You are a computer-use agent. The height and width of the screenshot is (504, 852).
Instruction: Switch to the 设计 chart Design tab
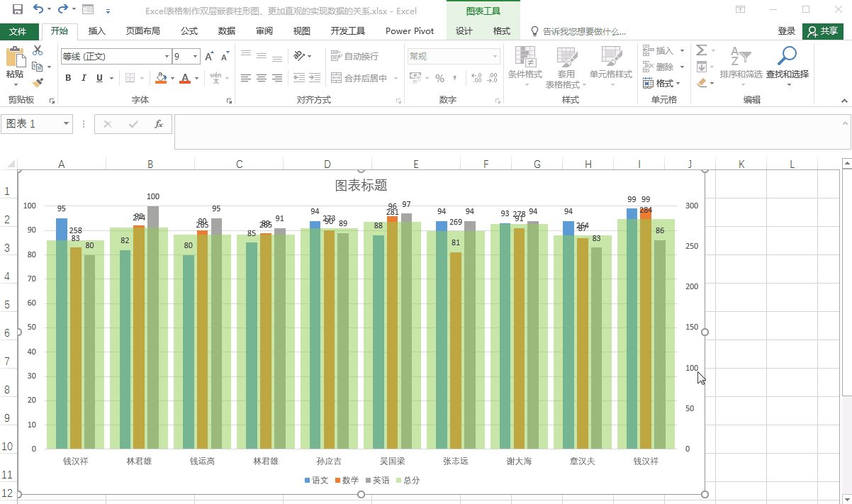coord(464,31)
